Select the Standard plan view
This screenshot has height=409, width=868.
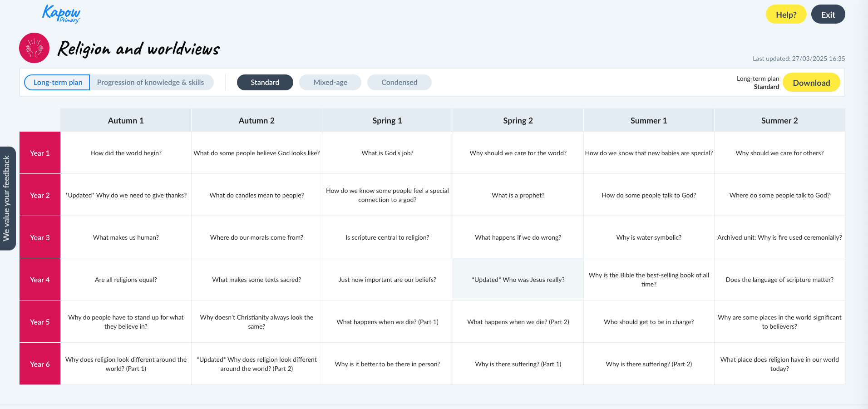coord(265,83)
